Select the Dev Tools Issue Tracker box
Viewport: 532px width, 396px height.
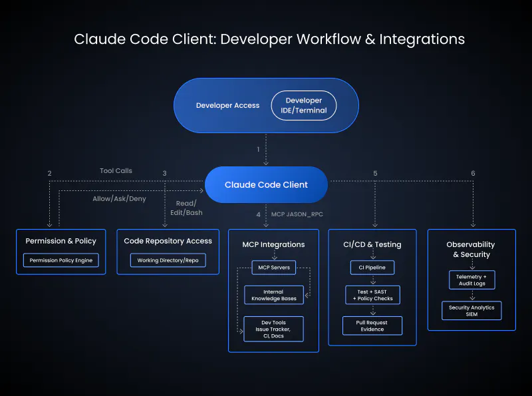pos(273,329)
